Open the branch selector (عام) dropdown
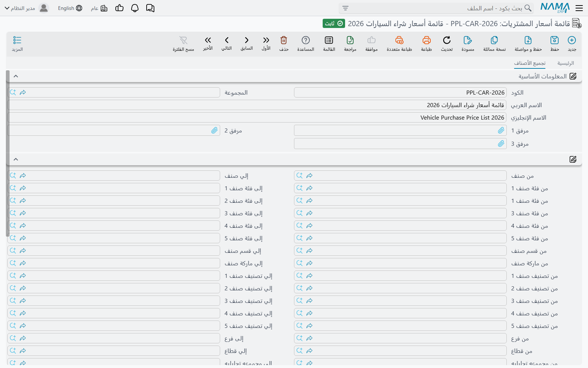The height and width of the screenshot is (368, 588). [x=99, y=8]
